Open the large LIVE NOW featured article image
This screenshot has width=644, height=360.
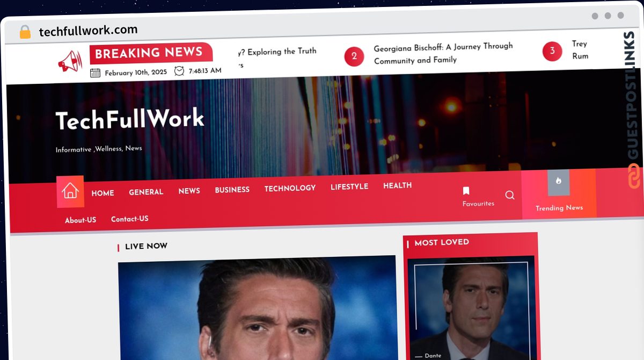coord(258,308)
